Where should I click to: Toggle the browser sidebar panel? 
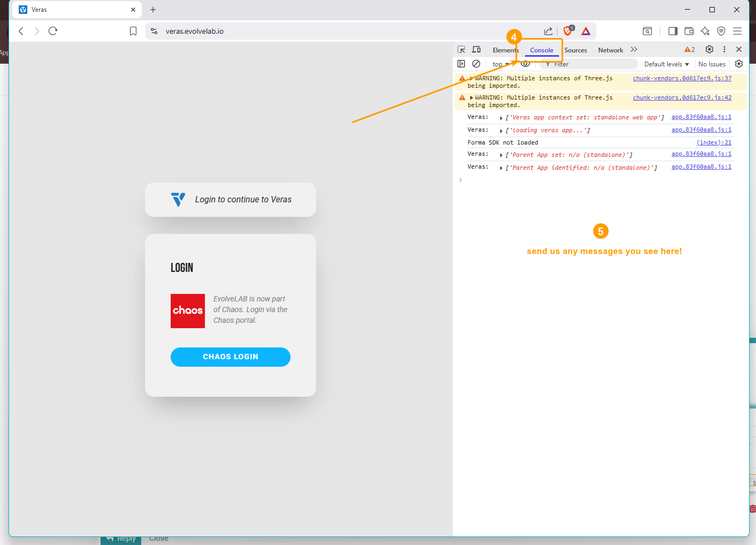pos(673,31)
